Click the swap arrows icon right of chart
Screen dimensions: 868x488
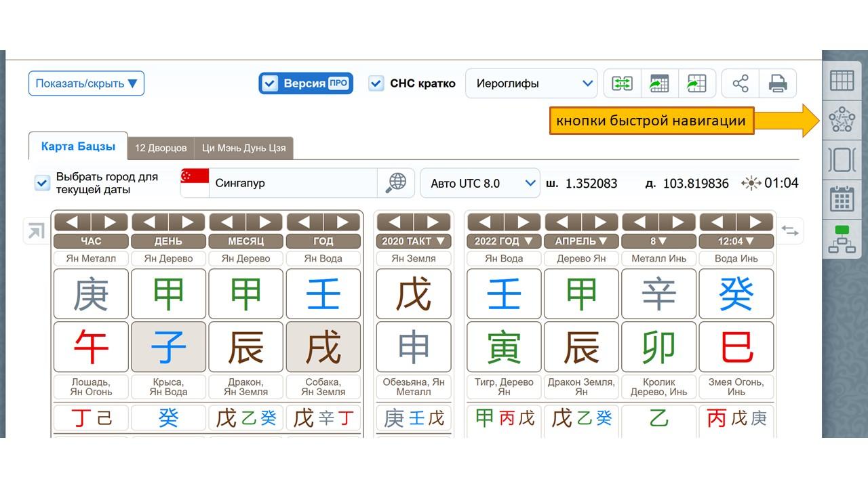tap(790, 230)
